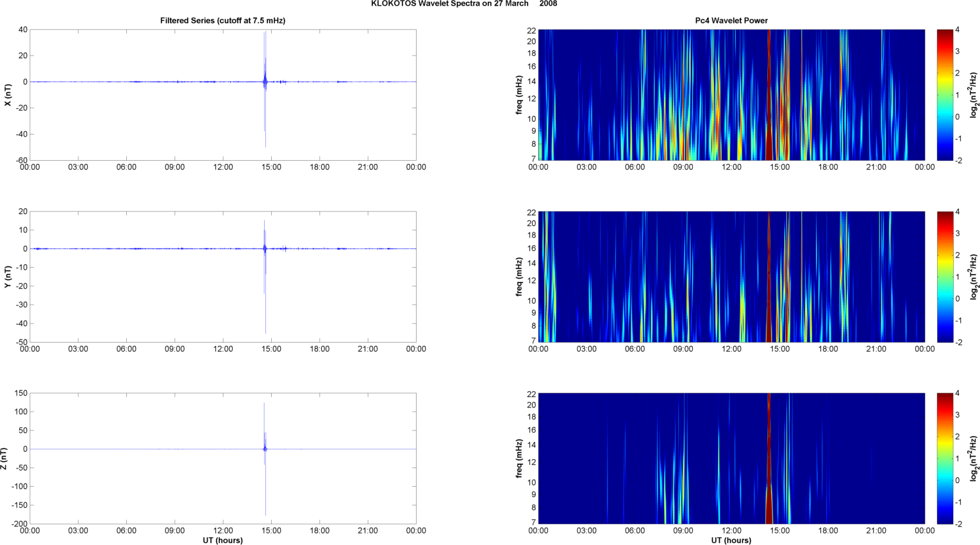
Task: Click the Y (nT) axis label
Action: (8, 277)
